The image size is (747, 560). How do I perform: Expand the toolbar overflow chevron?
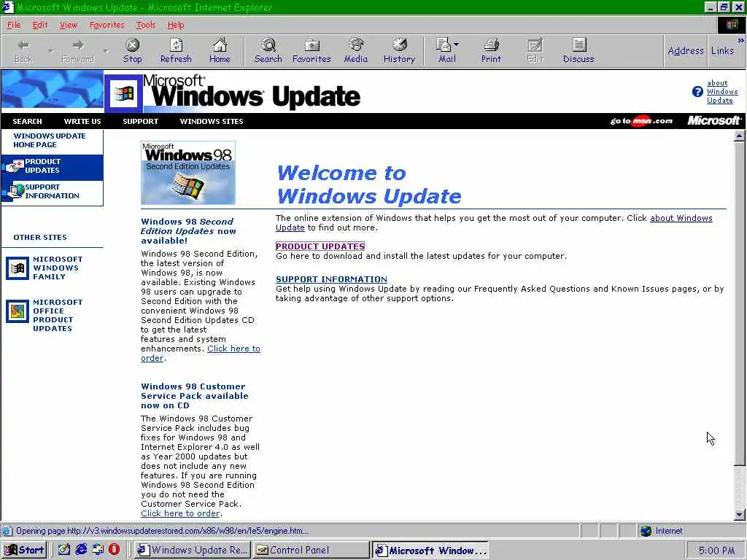pyautogui.click(x=741, y=41)
